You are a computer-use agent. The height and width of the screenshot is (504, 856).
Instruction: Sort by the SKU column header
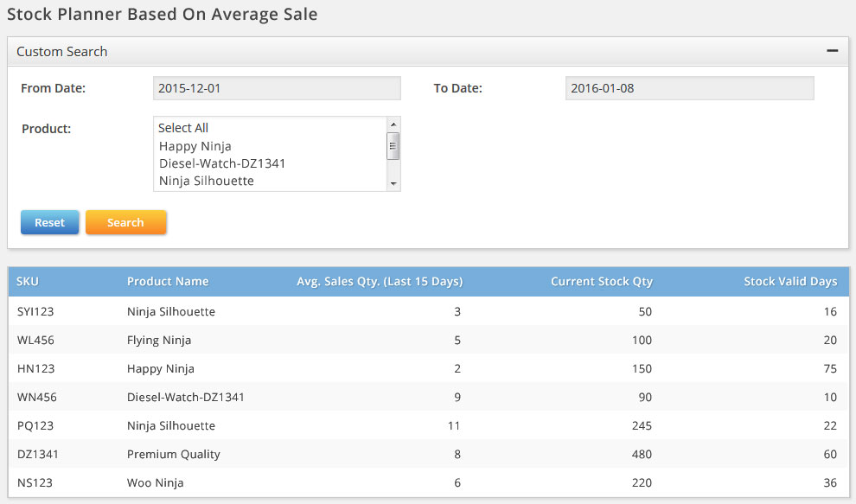coord(28,281)
